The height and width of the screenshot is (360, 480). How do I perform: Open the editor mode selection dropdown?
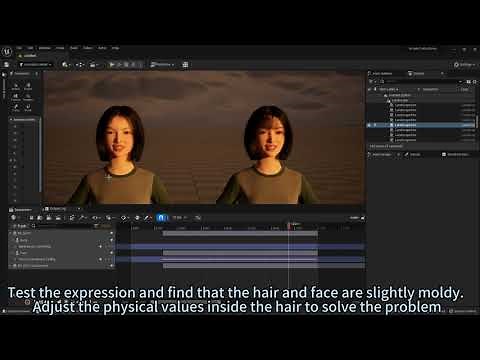[x=36, y=64]
